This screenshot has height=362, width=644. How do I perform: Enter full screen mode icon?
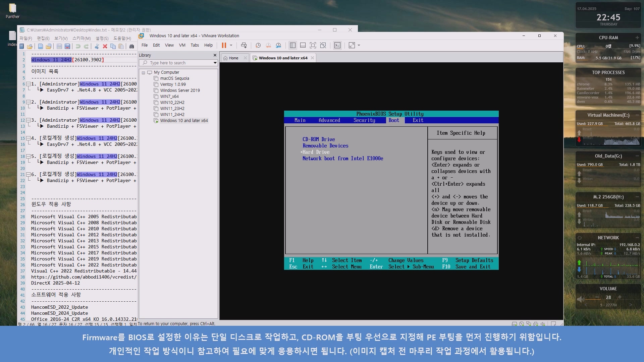(x=313, y=45)
